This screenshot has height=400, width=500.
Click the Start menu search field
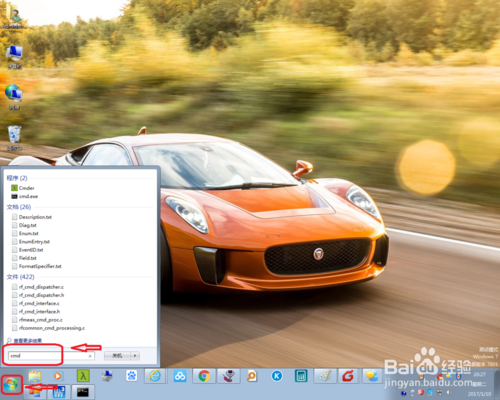tap(51, 356)
